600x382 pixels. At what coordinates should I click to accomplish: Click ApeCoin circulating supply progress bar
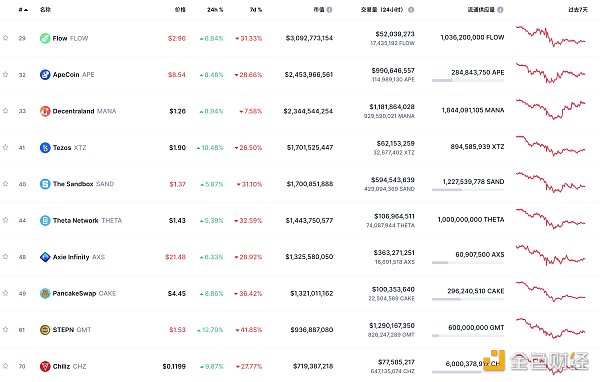tap(468, 80)
